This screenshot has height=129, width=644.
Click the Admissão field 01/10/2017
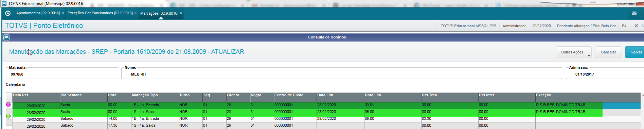tap(605, 73)
